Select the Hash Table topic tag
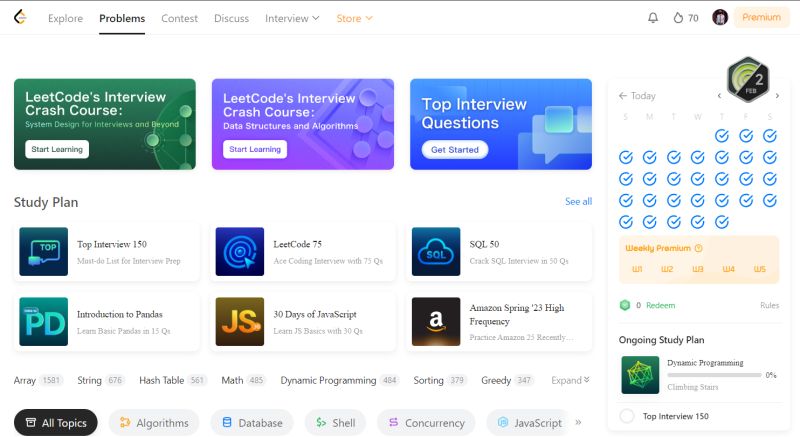 click(173, 380)
